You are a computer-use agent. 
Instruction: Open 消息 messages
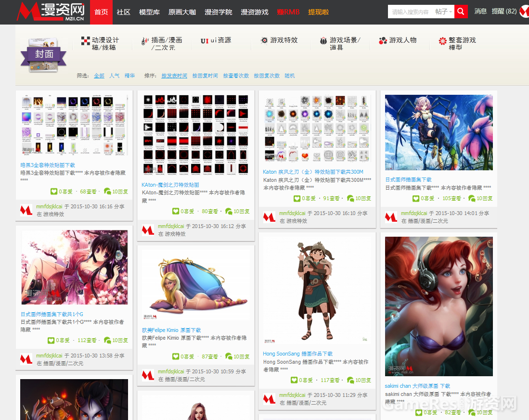click(x=480, y=12)
